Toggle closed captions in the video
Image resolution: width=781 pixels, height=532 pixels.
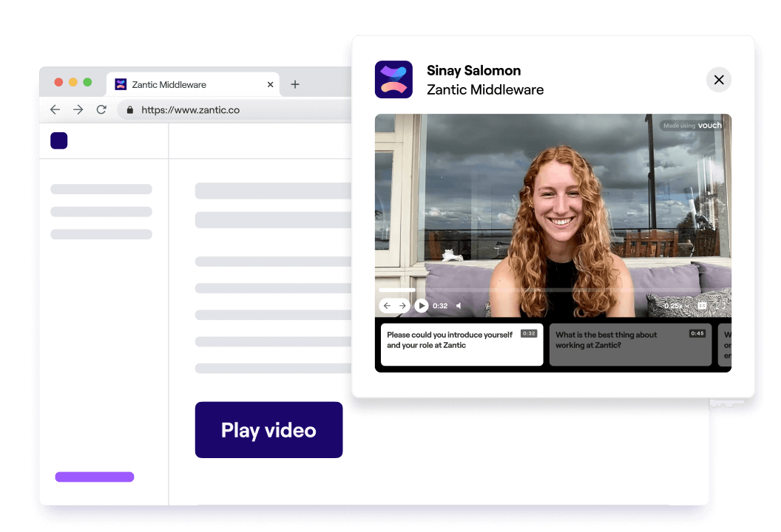(x=702, y=306)
